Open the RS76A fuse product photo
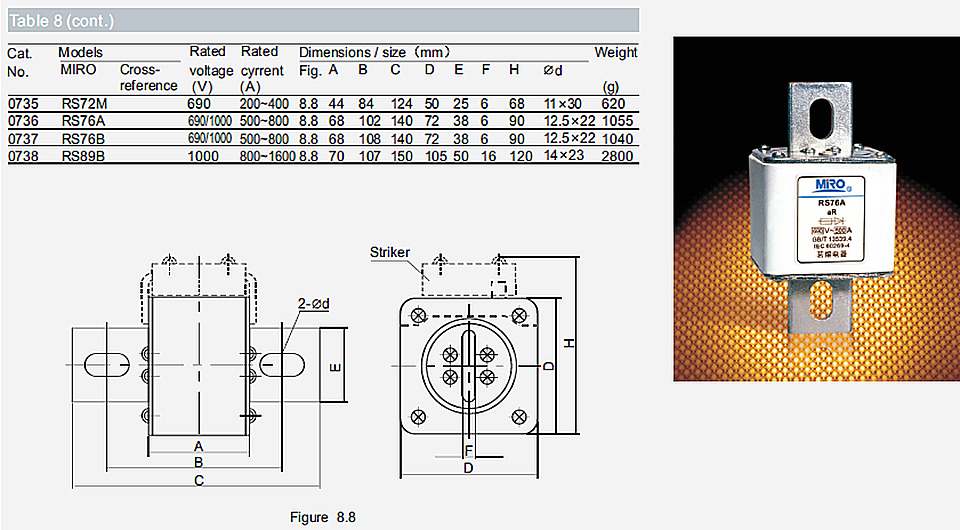The image size is (960, 530). coord(816,209)
